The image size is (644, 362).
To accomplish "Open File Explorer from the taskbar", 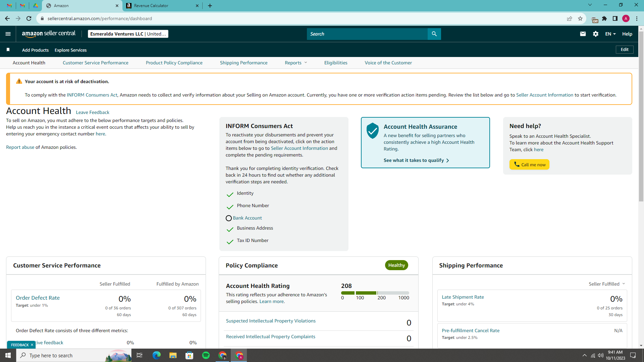I will (x=173, y=355).
